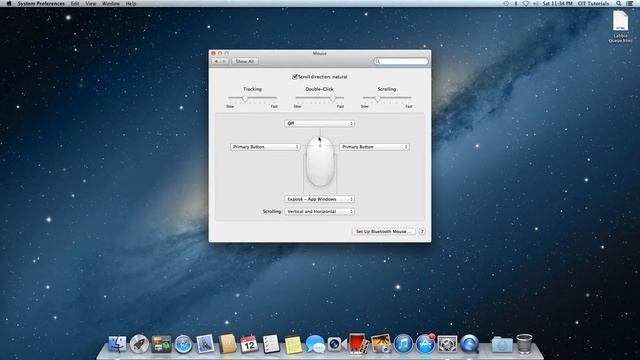The width and height of the screenshot is (640, 360).
Task: Open Finder from the dock
Action: tap(117, 344)
